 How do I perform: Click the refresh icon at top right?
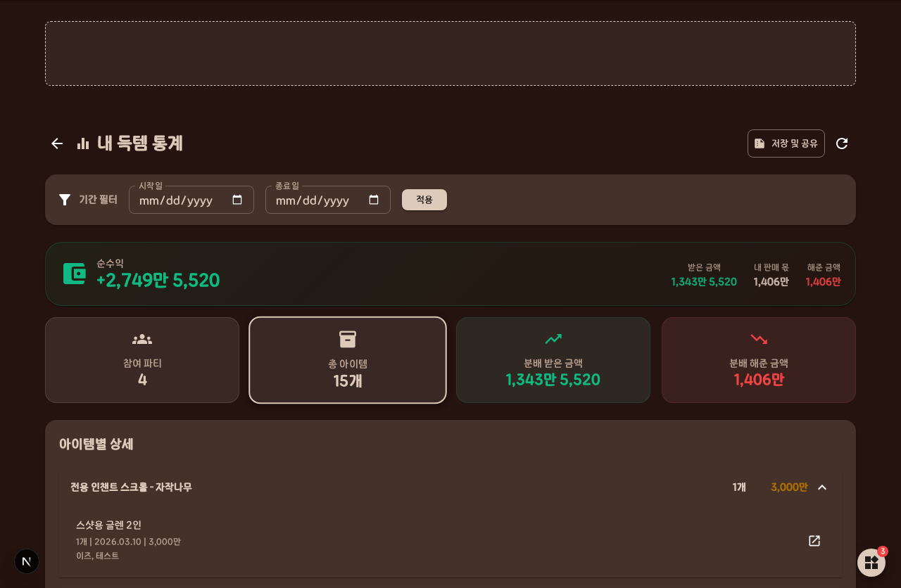click(842, 143)
